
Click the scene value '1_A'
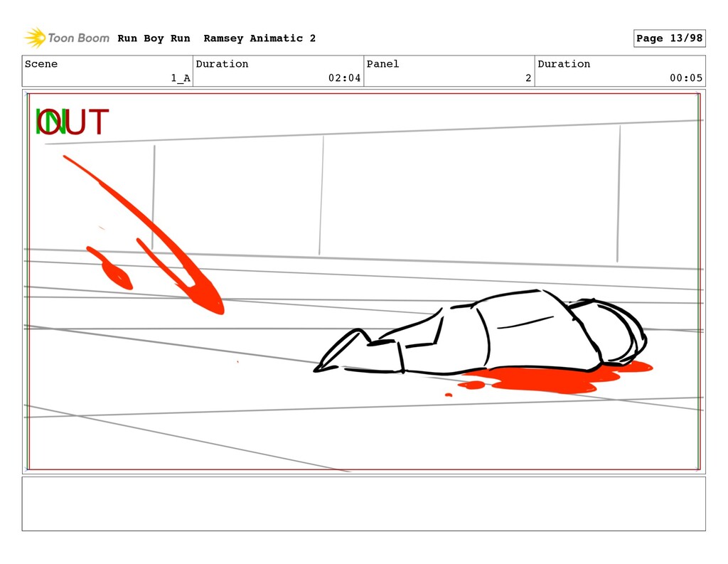click(181, 78)
